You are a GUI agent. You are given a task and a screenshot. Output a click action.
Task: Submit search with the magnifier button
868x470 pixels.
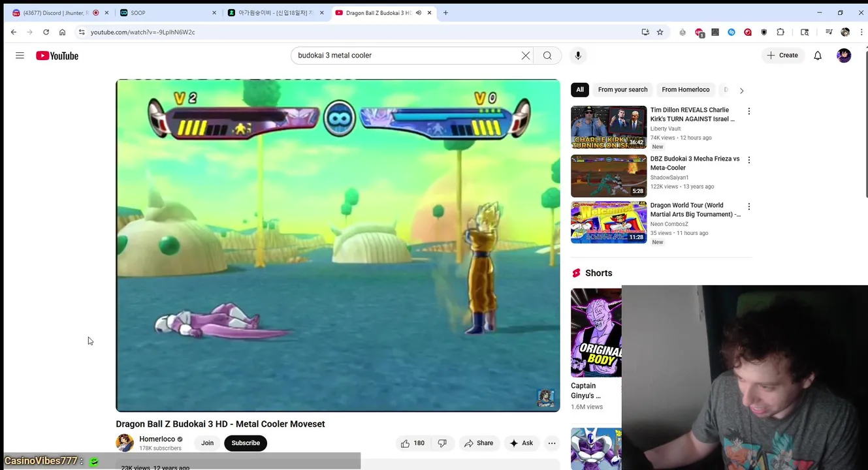547,55
